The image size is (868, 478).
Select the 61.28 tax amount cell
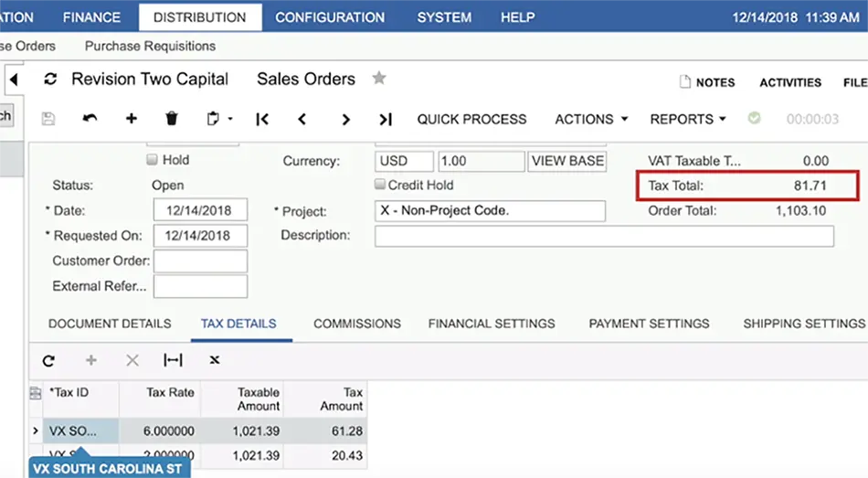(x=325, y=430)
